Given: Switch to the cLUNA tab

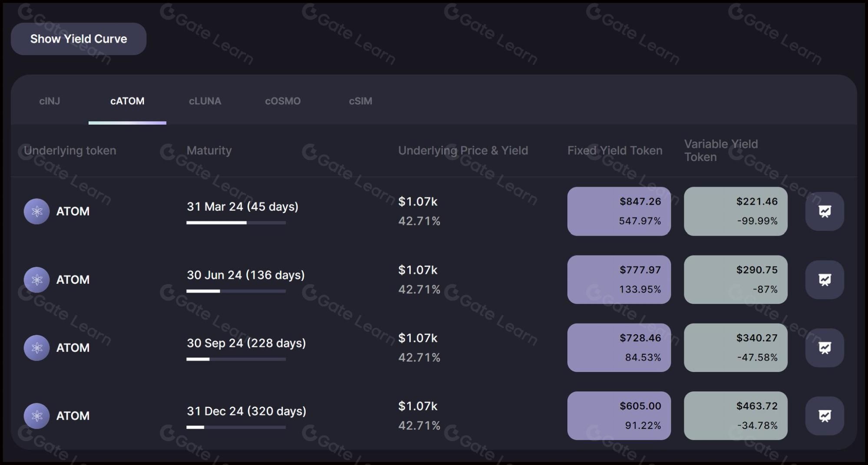Looking at the screenshot, I should 205,101.
